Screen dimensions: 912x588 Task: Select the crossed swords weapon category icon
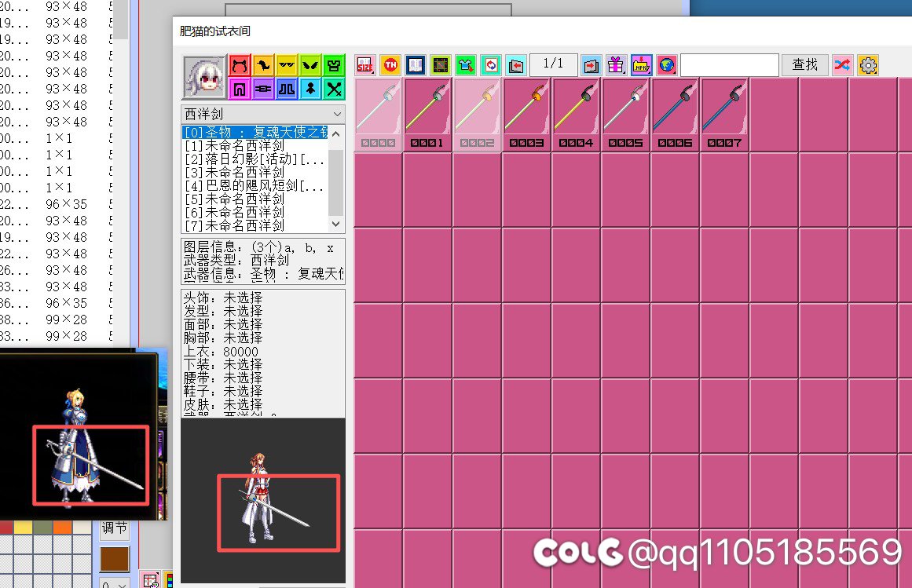point(334,89)
